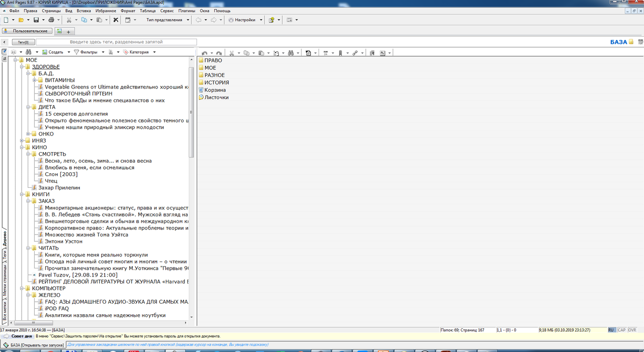
Task: Click the Листочки sticky notes item
Action: (x=213, y=97)
